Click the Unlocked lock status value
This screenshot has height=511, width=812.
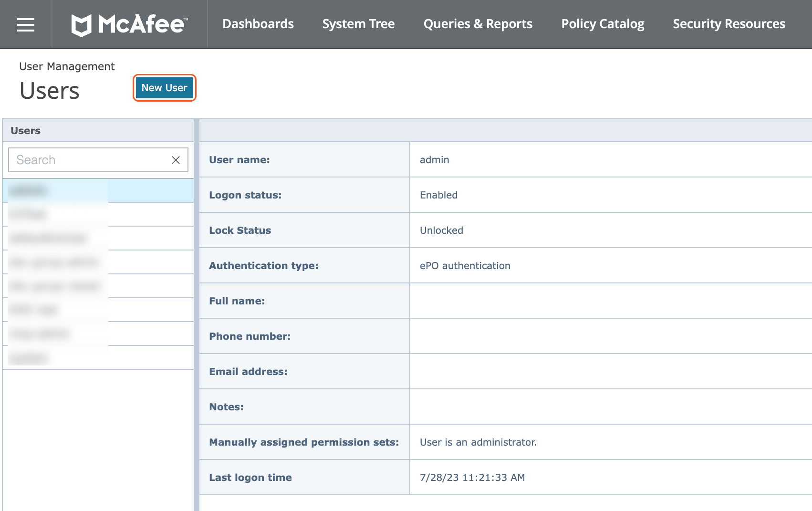click(x=441, y=230)
